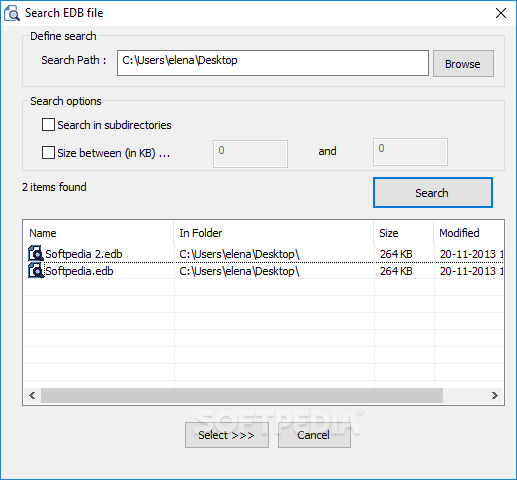
Task: Select the Softpedia 2.edb file name
Action: 84,254
